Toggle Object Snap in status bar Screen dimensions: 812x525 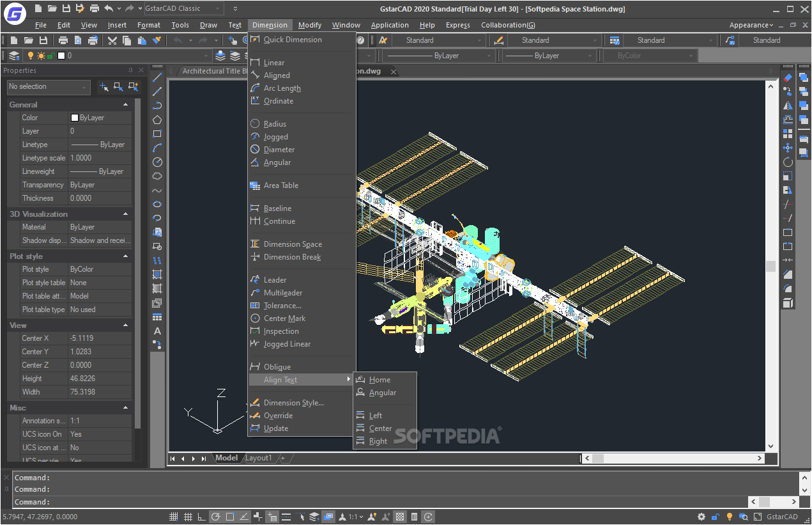(230, 517)
